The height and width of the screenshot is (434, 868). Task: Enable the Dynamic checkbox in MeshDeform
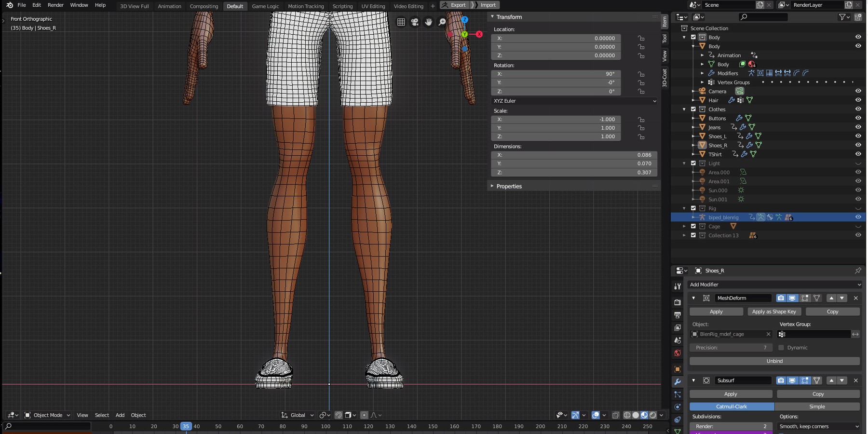781,348
